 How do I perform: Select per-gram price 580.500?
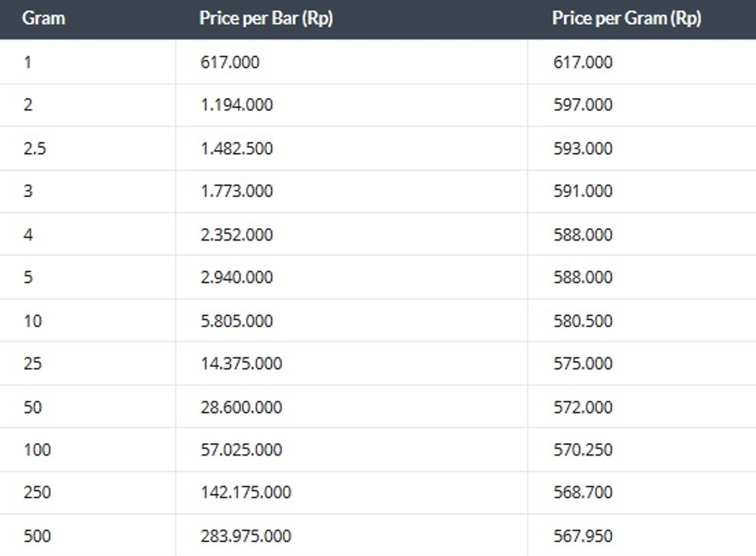[x=583, y=321]
